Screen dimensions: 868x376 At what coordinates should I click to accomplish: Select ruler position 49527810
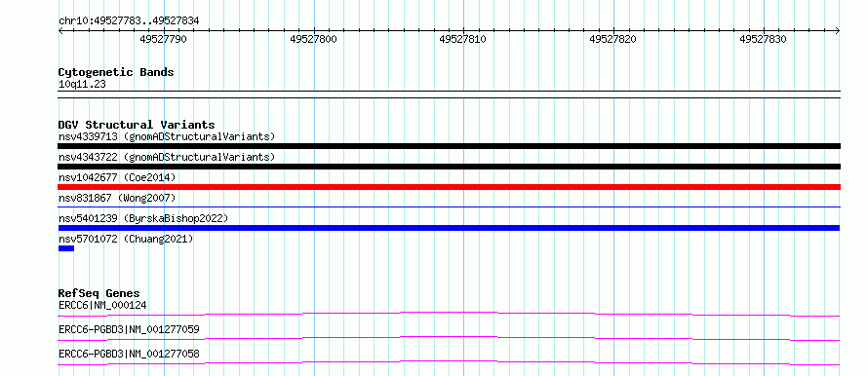463,39
